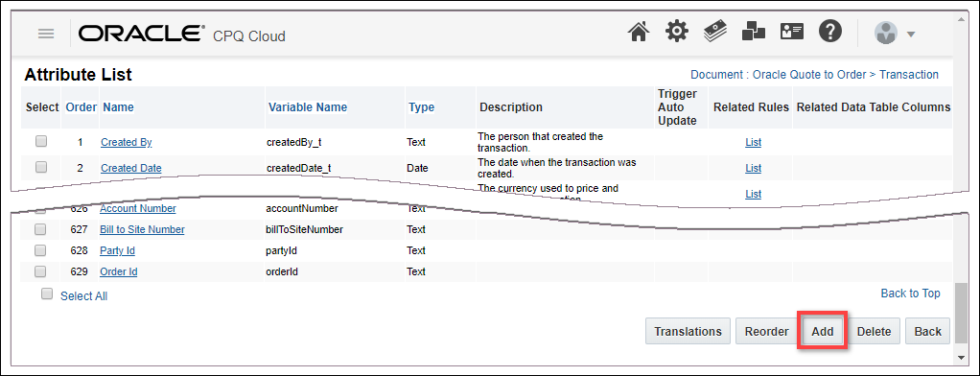980x376 pixels.
Task: Open the Created Date attribute link
Action: point(131,168)
